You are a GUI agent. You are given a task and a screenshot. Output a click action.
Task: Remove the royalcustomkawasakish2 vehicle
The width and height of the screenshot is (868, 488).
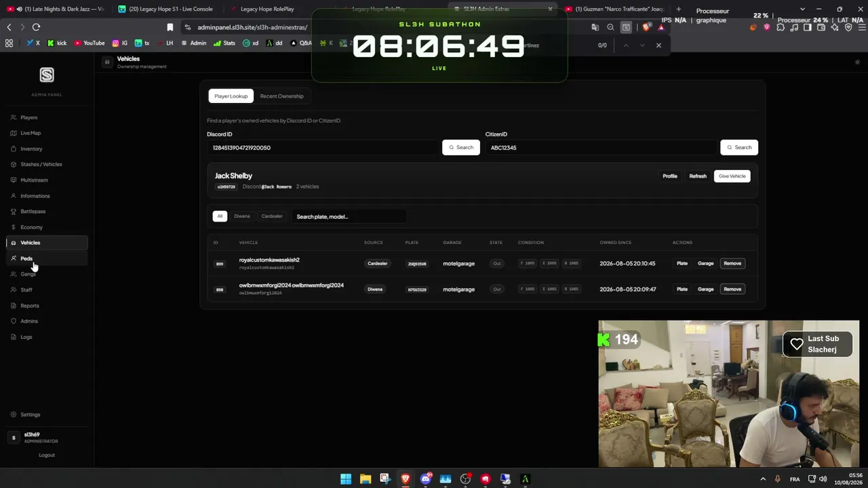(732, 263)
